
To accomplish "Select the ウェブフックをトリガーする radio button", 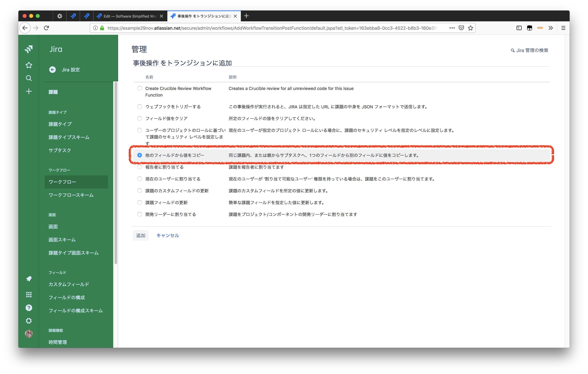I will pos(139,107).
